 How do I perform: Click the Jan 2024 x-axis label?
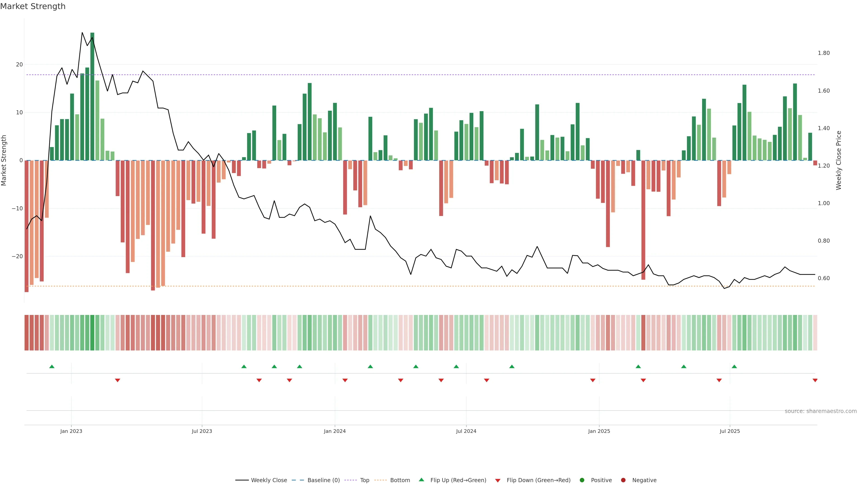coord(335,431)
